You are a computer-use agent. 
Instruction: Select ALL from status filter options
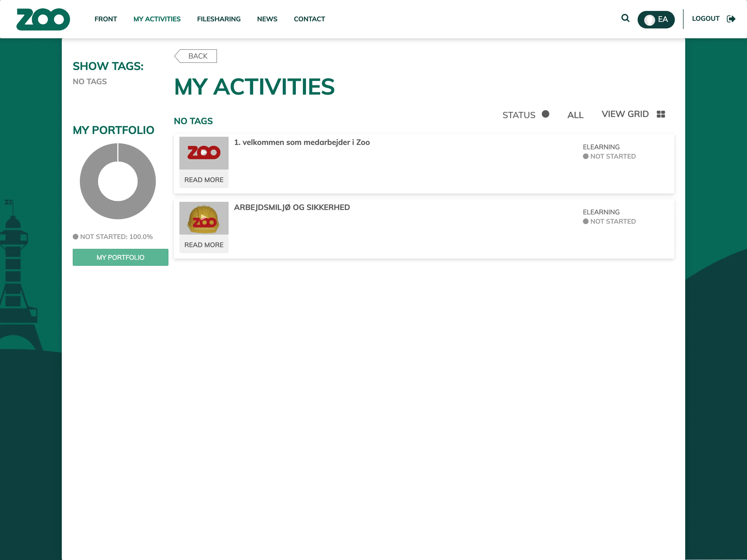click(x=575, y=115)
